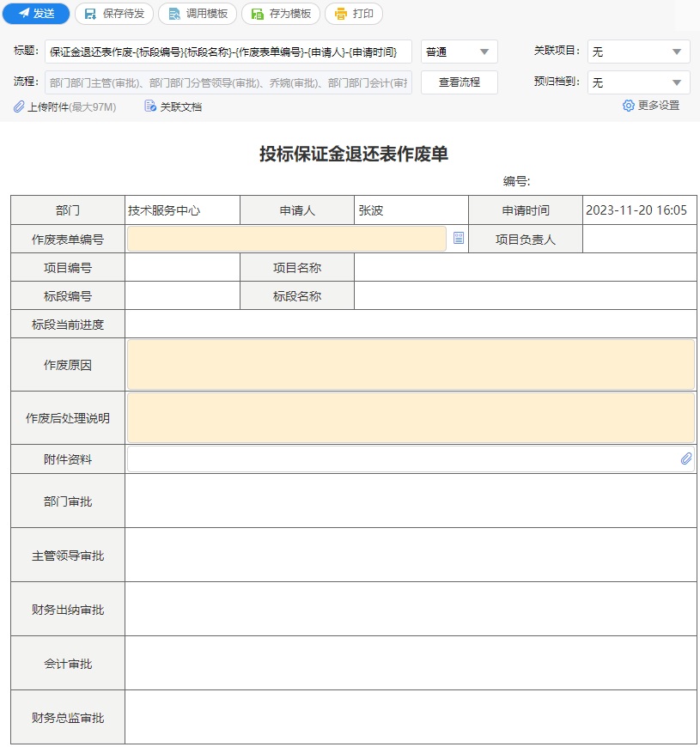
Task: Click the 申请人 label cell
Action: click(297, 210)
